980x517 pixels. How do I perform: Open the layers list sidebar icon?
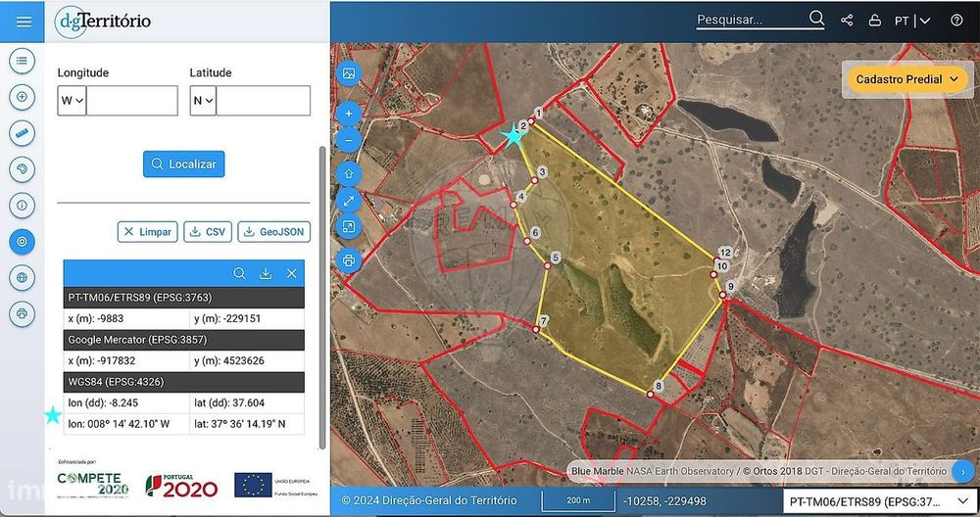(22, 61)
